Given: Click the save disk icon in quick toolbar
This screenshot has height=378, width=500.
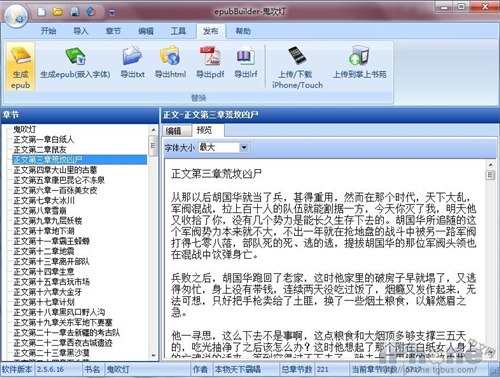Looking at the screenshot, I should pos(75,12).
